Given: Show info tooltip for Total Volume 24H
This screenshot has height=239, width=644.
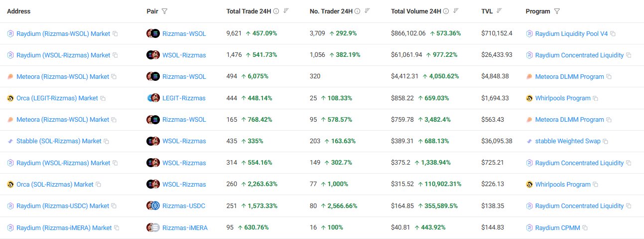Looking at the screenshot, I should pyautogui.click(x=446, y=11).
